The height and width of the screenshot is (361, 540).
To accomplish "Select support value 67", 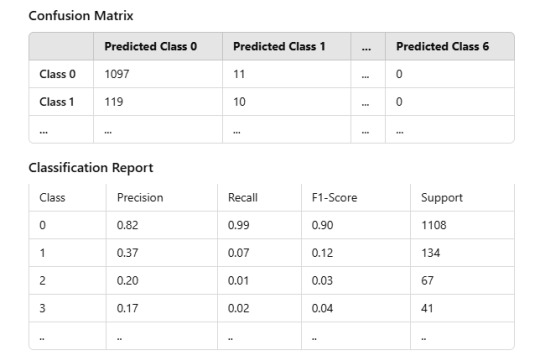I will point(427,281).
